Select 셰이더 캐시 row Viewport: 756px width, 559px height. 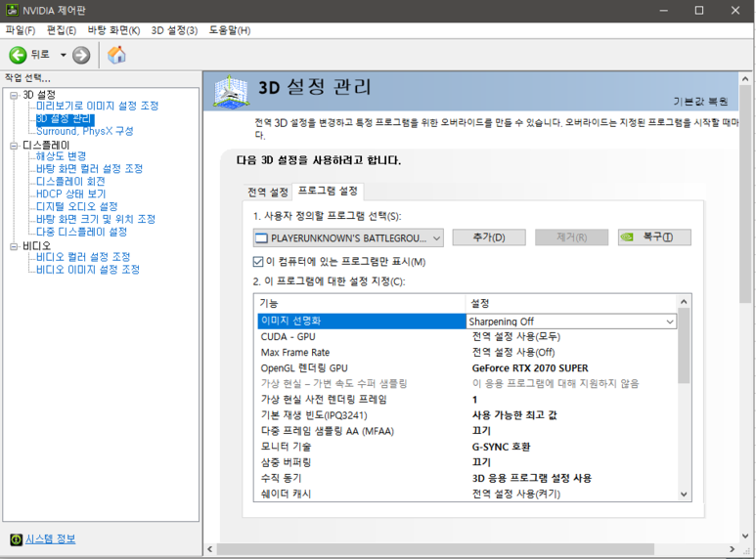click(467, 494)
